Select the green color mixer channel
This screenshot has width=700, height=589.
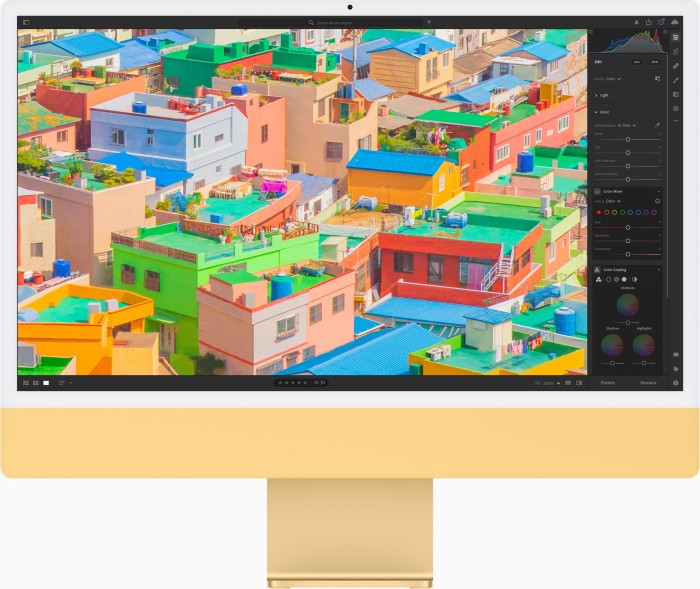click(621, 212)
